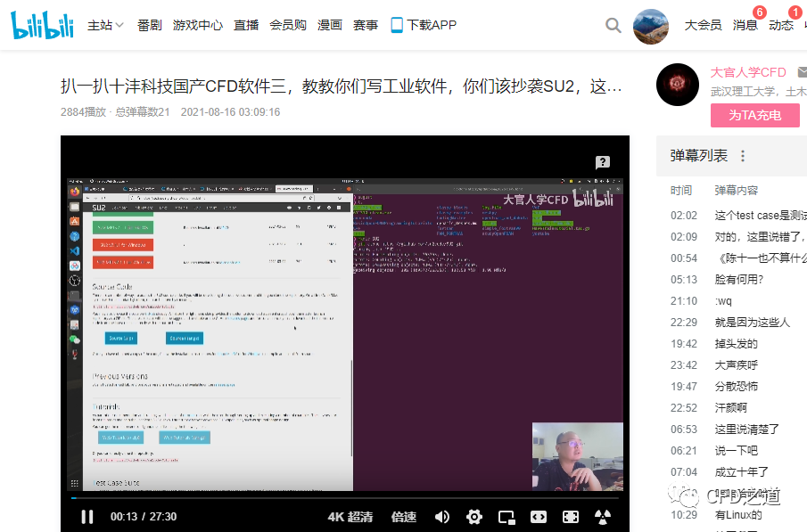
Task: Pause the video playback
Action: point(87,517)
